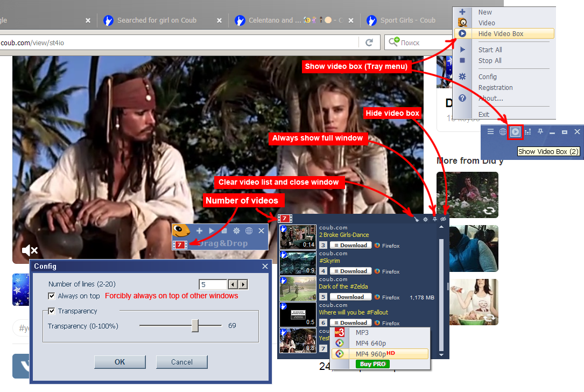Click the hamburger menu icon in the blue toolbar
This screenshot has width=584, height=392.
point(490,131)
